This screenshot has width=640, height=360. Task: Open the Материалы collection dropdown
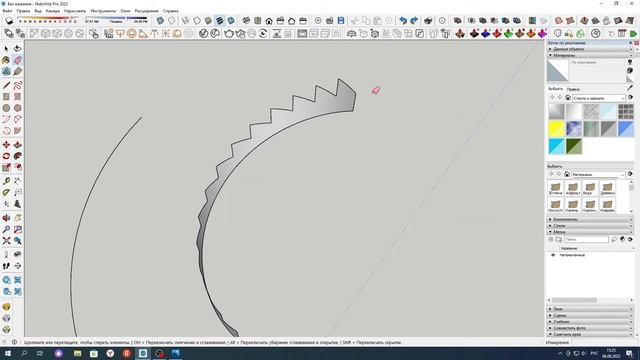[598, 175]
